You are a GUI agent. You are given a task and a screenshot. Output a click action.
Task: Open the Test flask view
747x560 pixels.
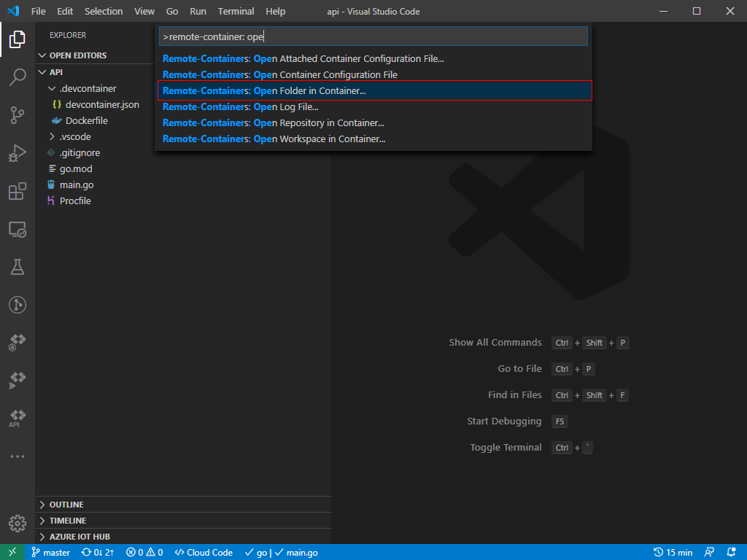pos(18,267)
